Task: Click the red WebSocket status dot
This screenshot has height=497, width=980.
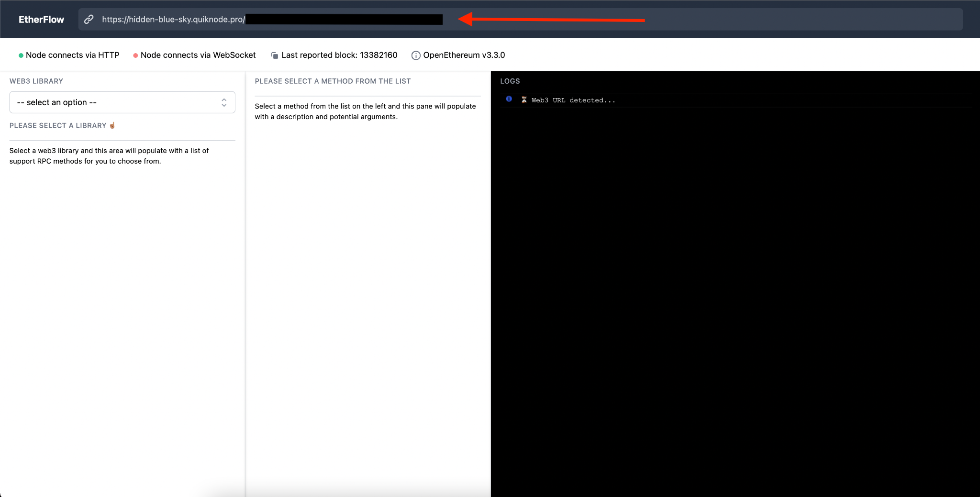Action: pos(135,55)
